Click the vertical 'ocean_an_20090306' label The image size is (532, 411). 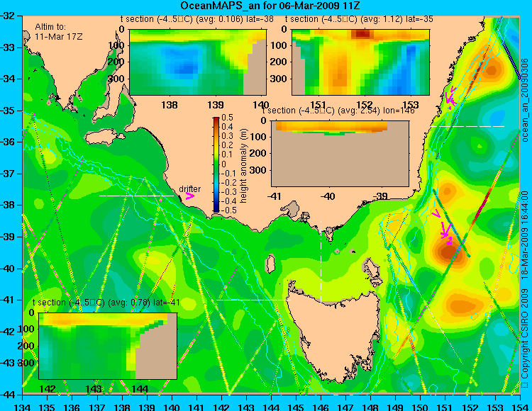524,100
